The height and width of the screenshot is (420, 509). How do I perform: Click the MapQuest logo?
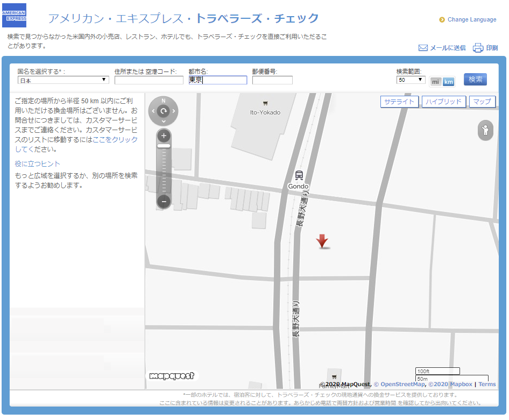(x=172, y=376)
